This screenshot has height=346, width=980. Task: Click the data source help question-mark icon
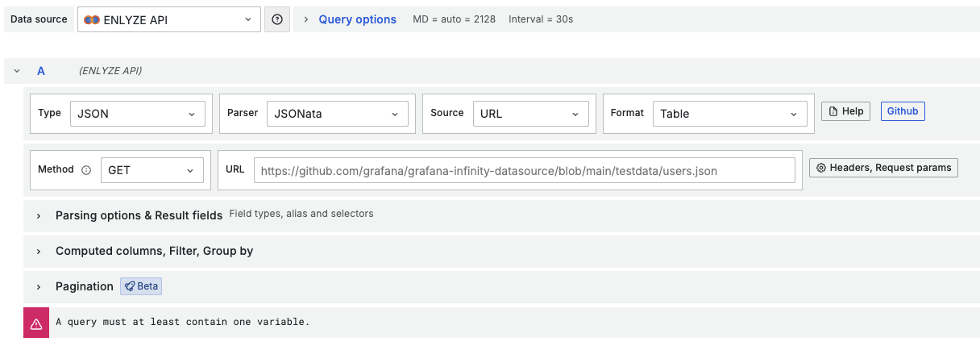click(277, 19)
